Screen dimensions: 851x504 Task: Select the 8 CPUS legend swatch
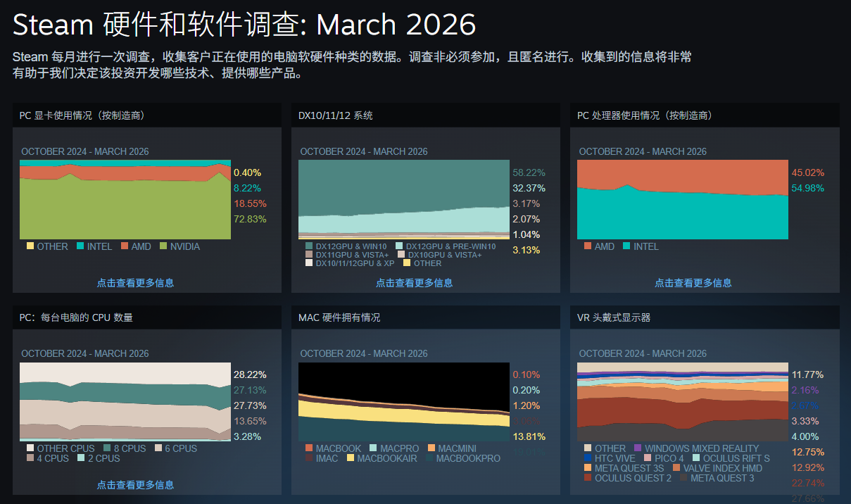(107, 448)
